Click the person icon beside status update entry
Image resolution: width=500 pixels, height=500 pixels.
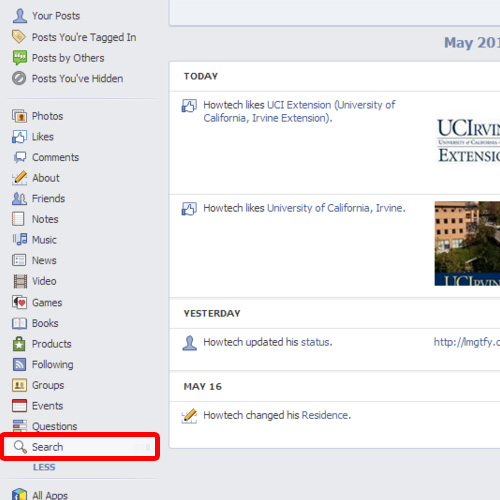point(189,343)
